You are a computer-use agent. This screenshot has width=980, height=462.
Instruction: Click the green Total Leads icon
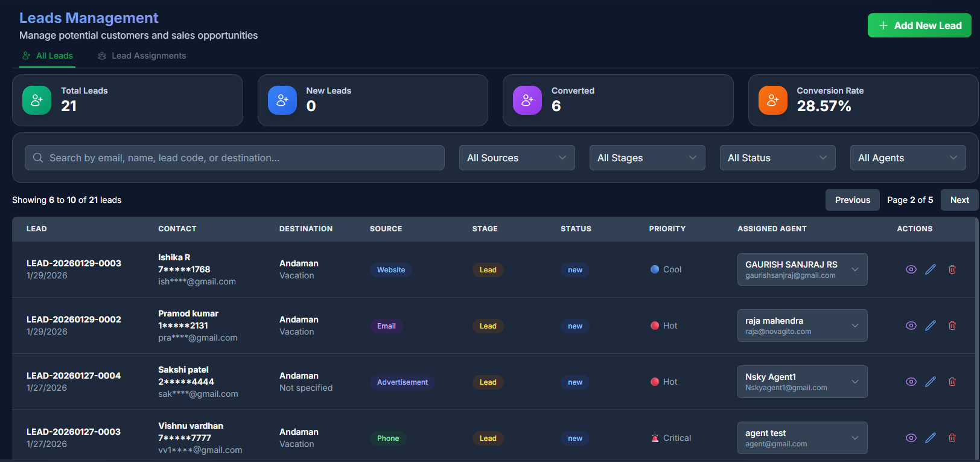tap(37, 100)
